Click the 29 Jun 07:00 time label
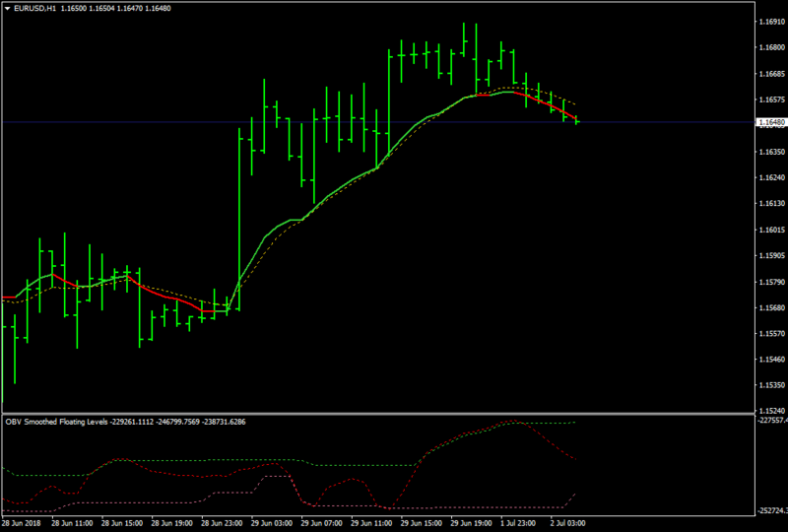The image size is (788, 532). [x=321, y=523]
